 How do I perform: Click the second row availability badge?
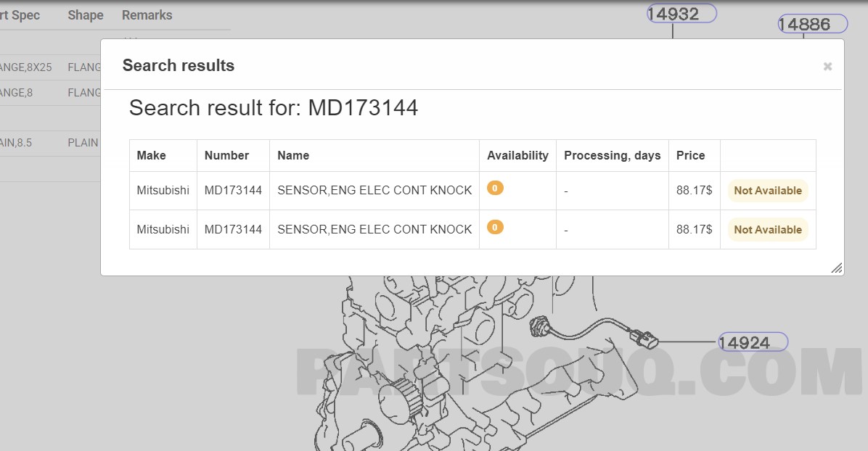coord(495,228)
